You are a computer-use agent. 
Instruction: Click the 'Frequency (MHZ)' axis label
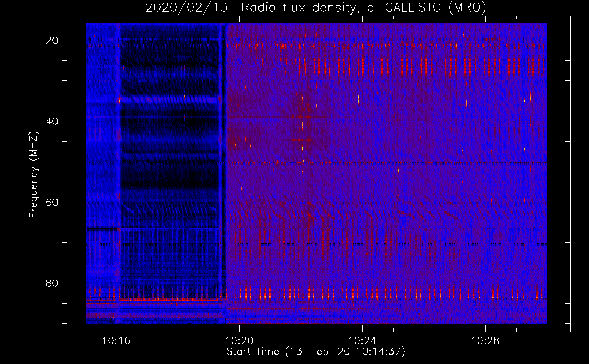[x=33, y=175]
